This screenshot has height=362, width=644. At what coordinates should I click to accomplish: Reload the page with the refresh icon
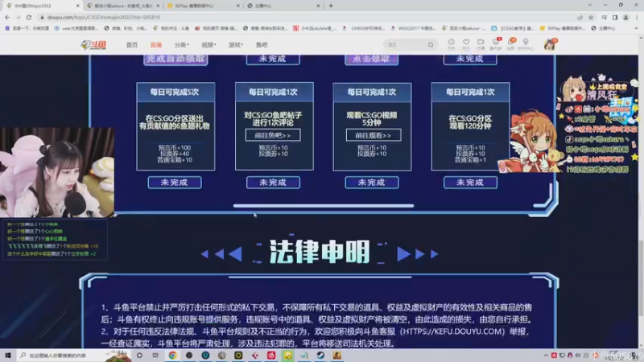(x=29, y=17)
